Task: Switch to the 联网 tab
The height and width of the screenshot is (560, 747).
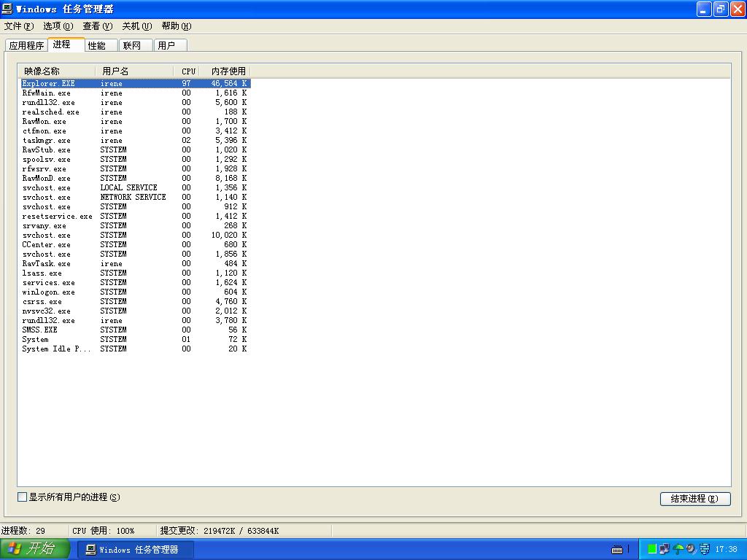Action: [x=135, y=46]
